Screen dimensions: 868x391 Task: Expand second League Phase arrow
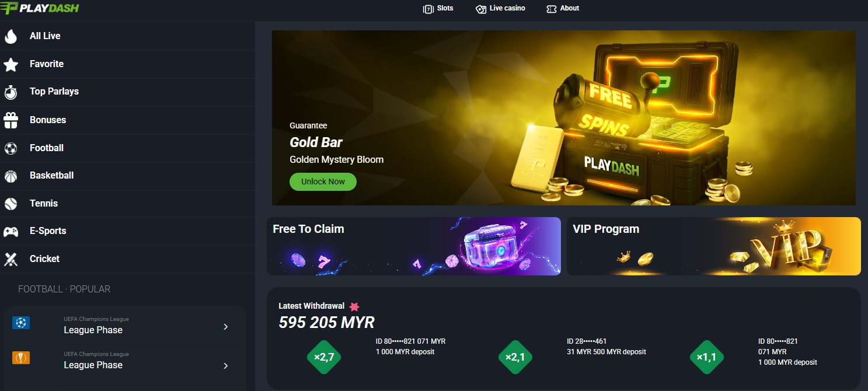(226, 366)
